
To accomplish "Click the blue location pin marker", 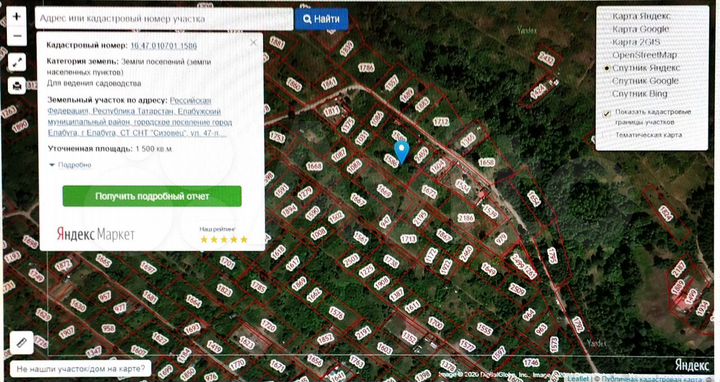I will click(x=402, y=152).
